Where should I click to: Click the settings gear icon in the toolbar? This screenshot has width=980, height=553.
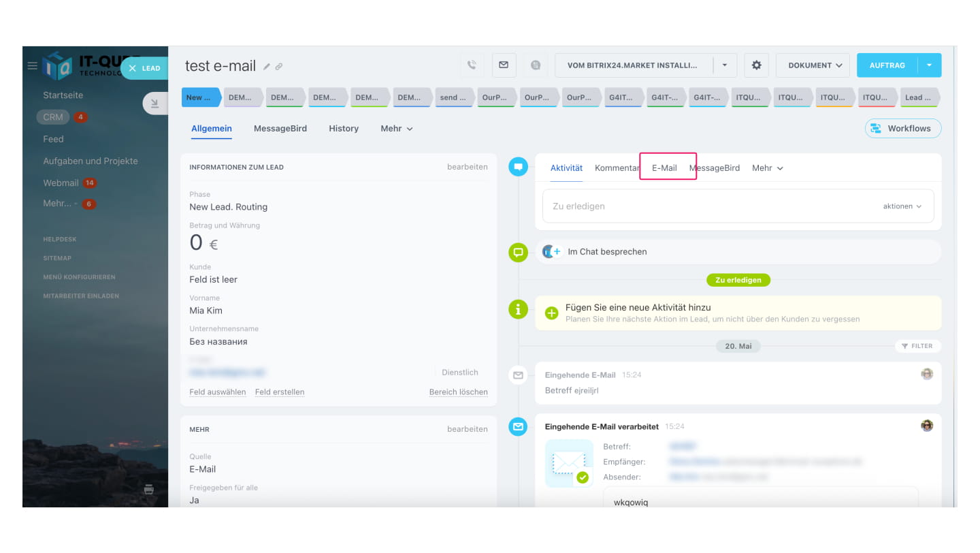(755, 65)
